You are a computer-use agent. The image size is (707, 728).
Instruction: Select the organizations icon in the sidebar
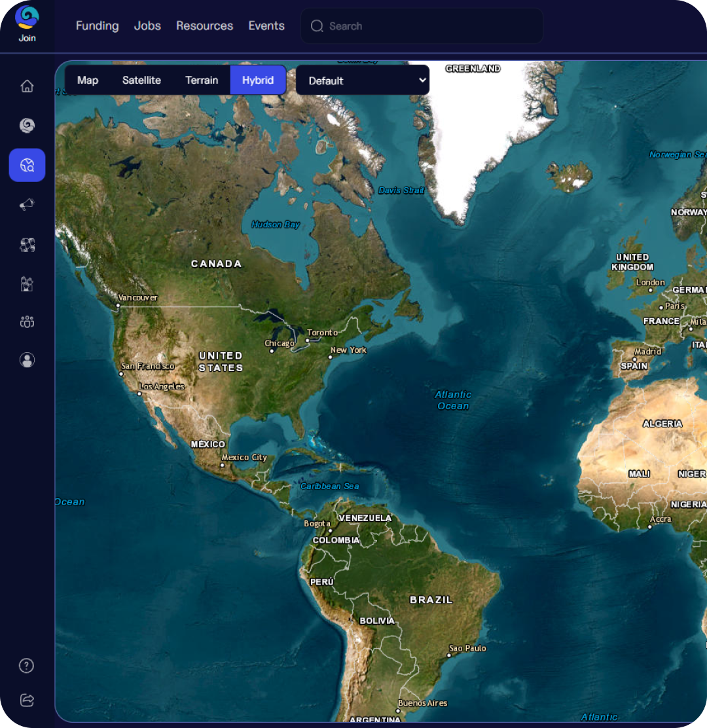[27, 283]
